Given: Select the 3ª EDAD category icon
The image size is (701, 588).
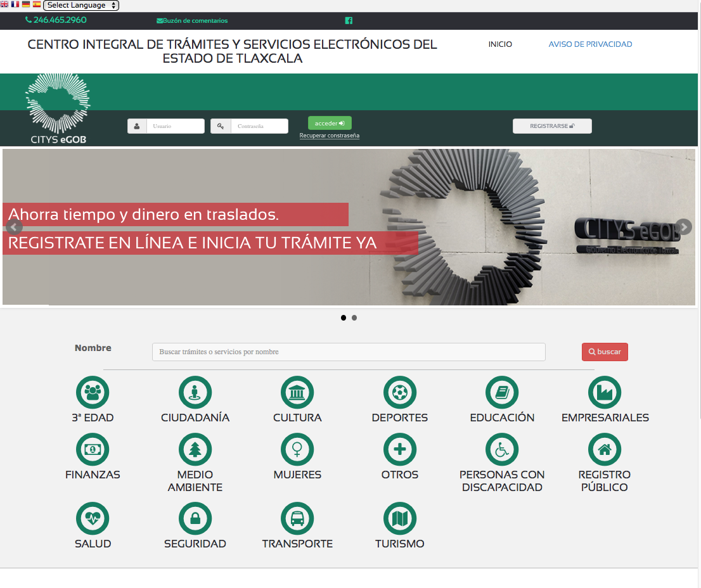Looking at the screenshot, I should click(93, 392).
